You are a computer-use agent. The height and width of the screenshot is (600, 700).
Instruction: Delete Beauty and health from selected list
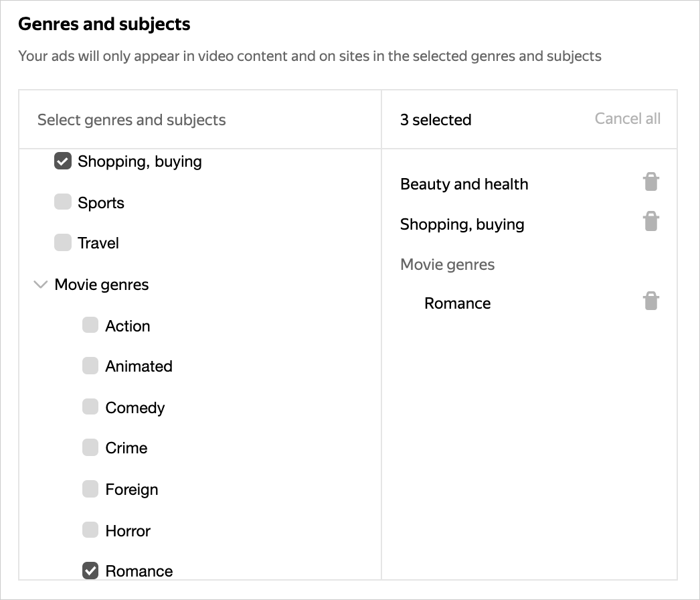pyautogui.click(x=650, y=182)
